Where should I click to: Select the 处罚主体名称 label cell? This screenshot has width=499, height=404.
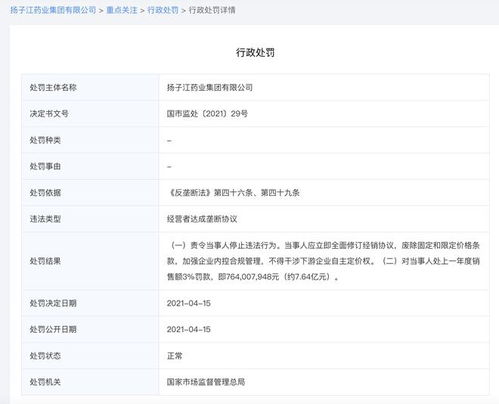click(x=90, y=88)
